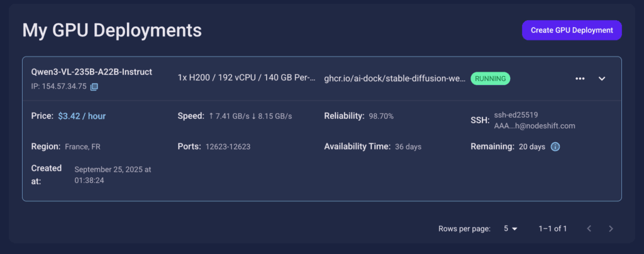
Task: Click Create GPU Deployment button
Action: (x=572, y=30)
